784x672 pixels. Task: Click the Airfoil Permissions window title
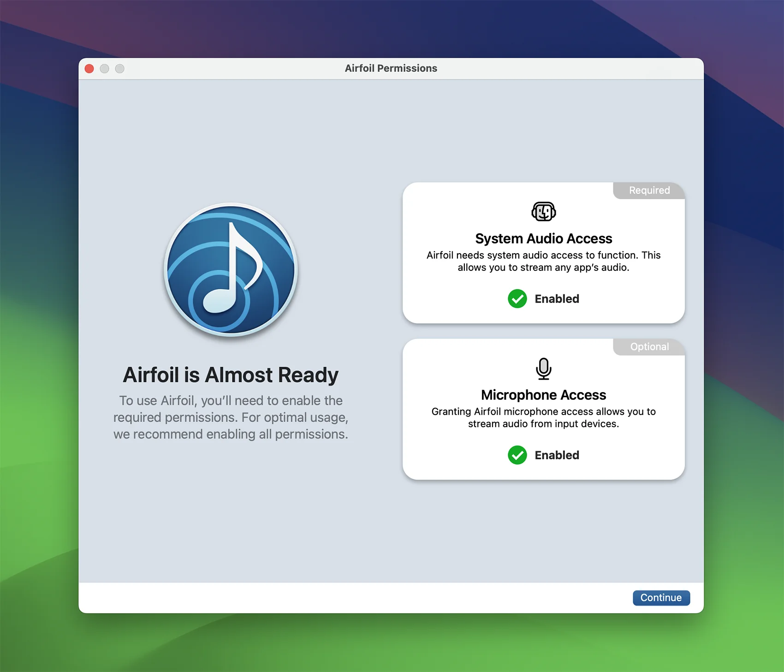391,68
